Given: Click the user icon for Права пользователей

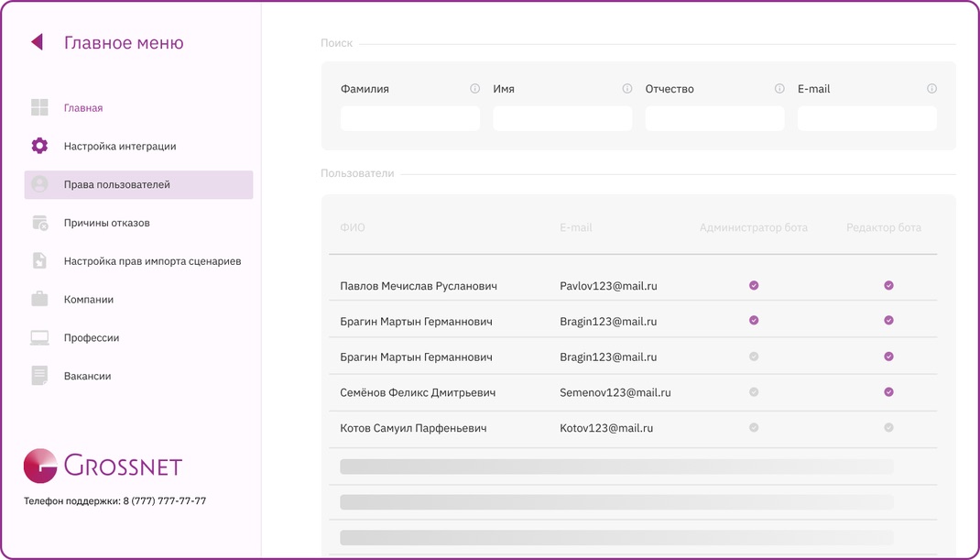Looking at the screenshot, I should pyautogui.click(x=39, y=184).
